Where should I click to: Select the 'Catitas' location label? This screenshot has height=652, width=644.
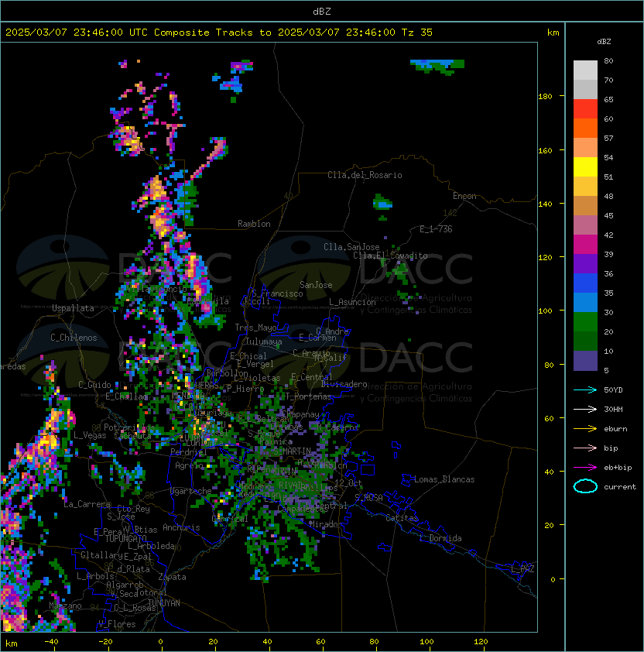pyautogui.click(x=402, y=518)
